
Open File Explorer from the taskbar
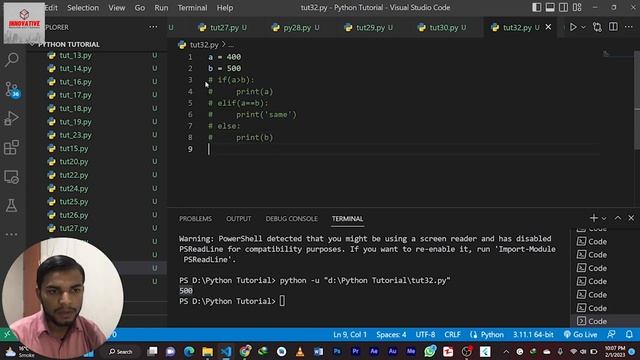pyautogui.click(x=207, y=351)
